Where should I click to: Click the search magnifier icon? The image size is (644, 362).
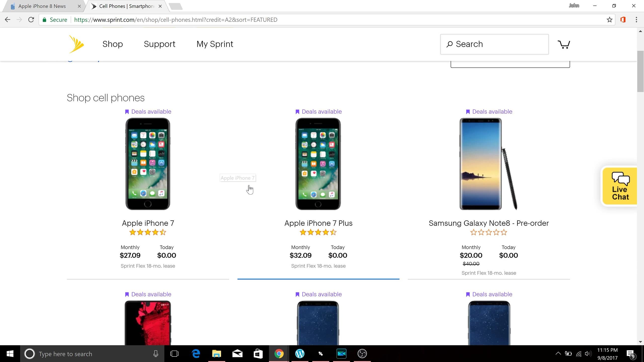pos(450,44)
